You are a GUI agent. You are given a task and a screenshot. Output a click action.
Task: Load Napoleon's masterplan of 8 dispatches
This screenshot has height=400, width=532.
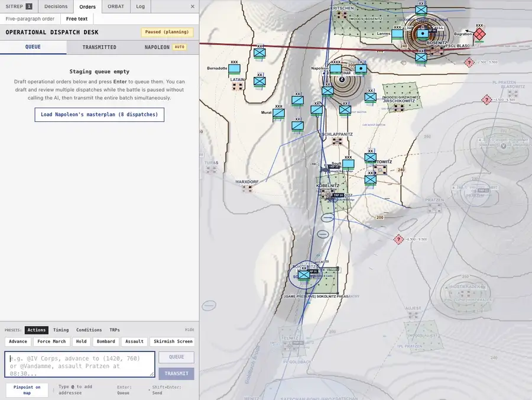click(99, 115)
